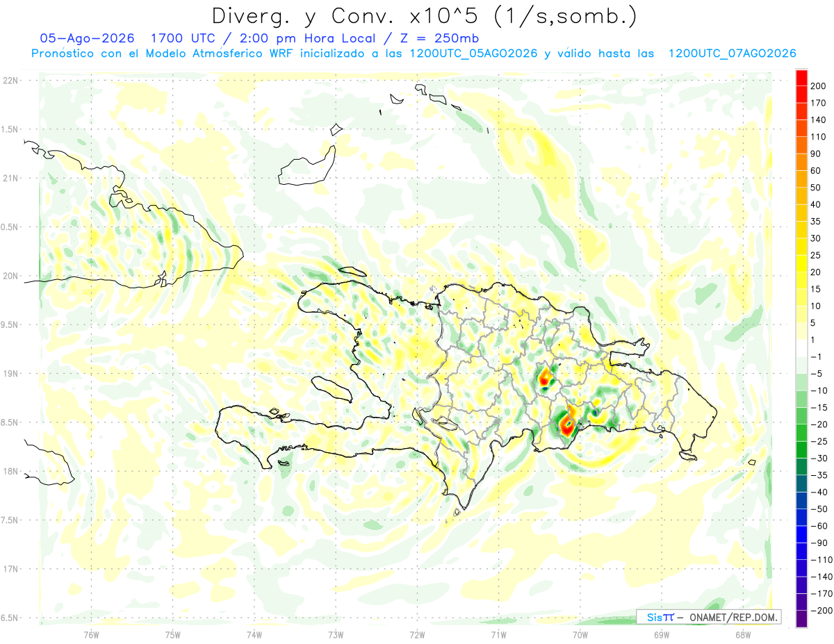Viewport: 834px width, 644px height.
Task: Click the colorbar value 200
Action: 818,86
